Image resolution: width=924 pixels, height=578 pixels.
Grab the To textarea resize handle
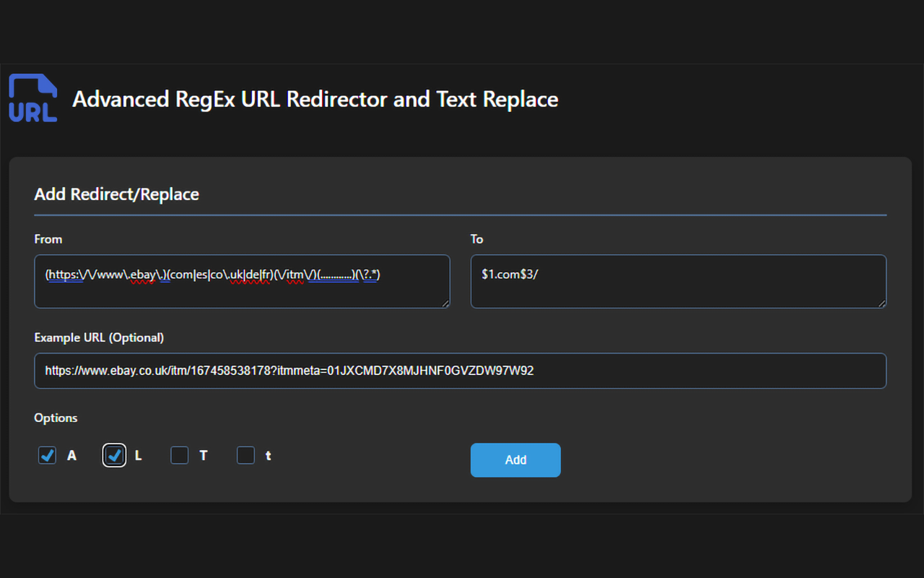(x=881, y=303)
